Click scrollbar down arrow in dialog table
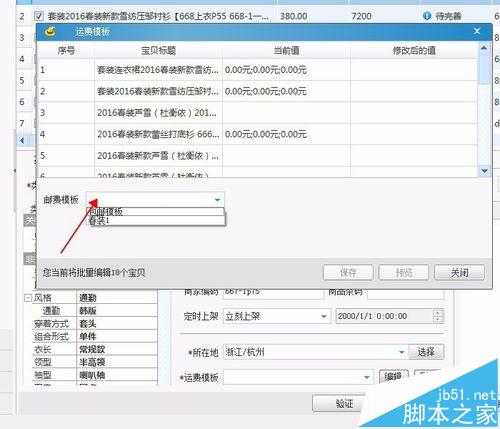 (484, 171)
